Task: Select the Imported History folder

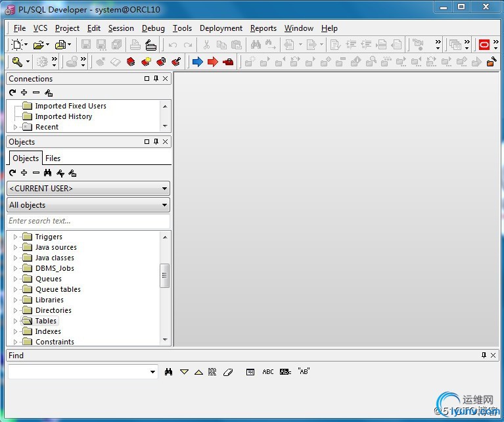Action: click(63, 116)
